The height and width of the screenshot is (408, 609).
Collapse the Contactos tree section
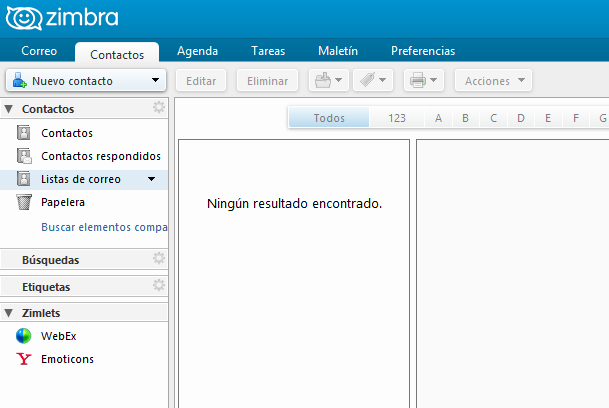click(9, 109)
